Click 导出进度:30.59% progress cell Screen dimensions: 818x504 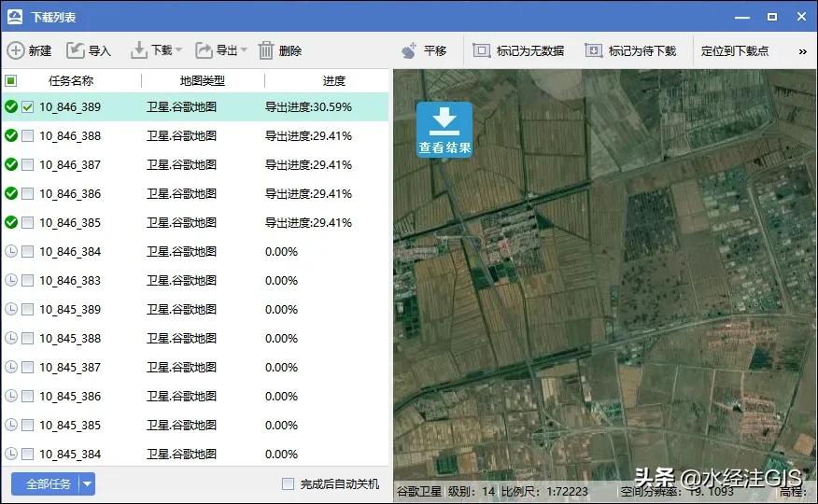click(308, 106)
